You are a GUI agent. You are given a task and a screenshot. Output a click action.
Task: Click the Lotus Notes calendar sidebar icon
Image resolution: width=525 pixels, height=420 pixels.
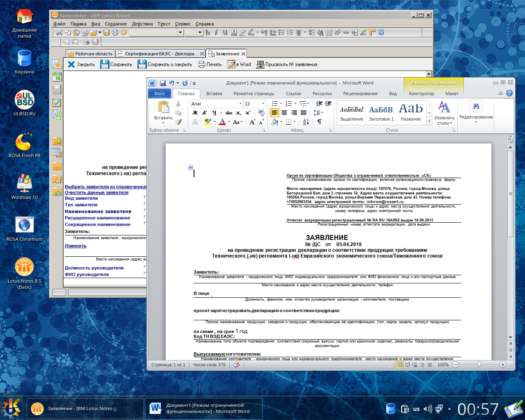(57, 77)
